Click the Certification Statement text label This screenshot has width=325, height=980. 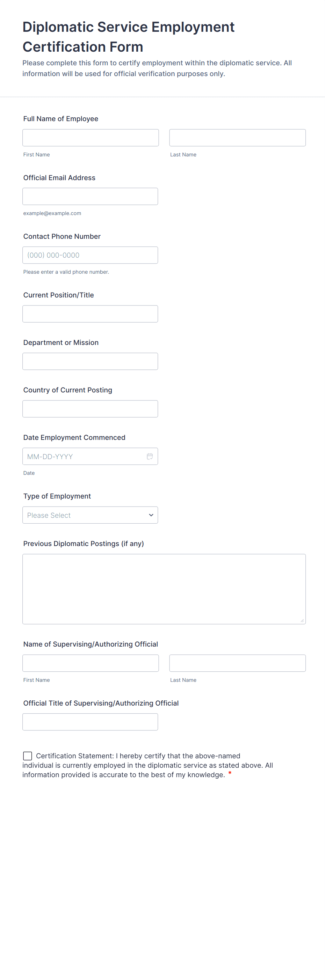pos(147,765)
